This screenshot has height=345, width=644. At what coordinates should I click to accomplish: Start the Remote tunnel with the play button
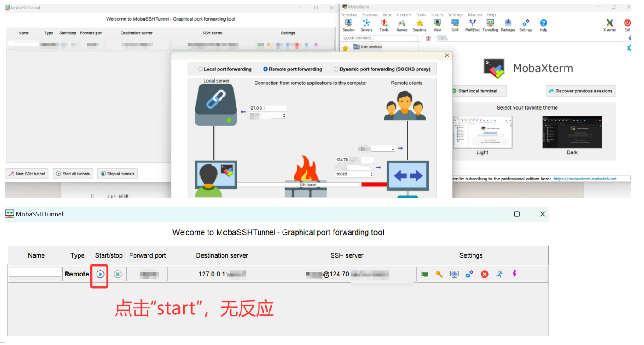click(101, 274)
